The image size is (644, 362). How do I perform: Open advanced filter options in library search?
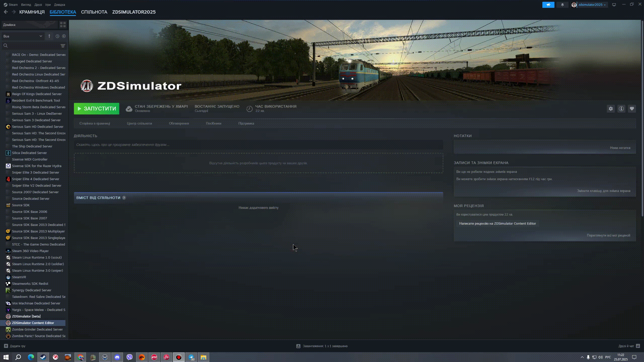tap(63, 46)
